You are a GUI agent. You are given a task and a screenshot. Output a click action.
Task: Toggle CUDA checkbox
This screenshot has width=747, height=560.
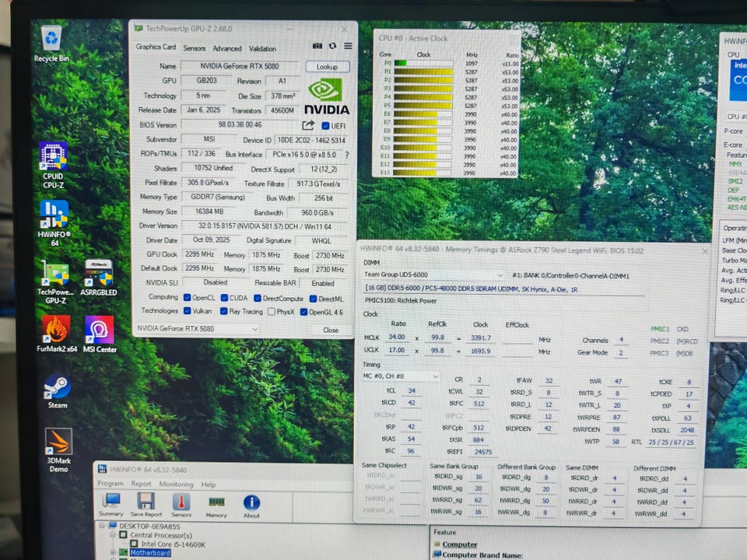click(224, 298)
